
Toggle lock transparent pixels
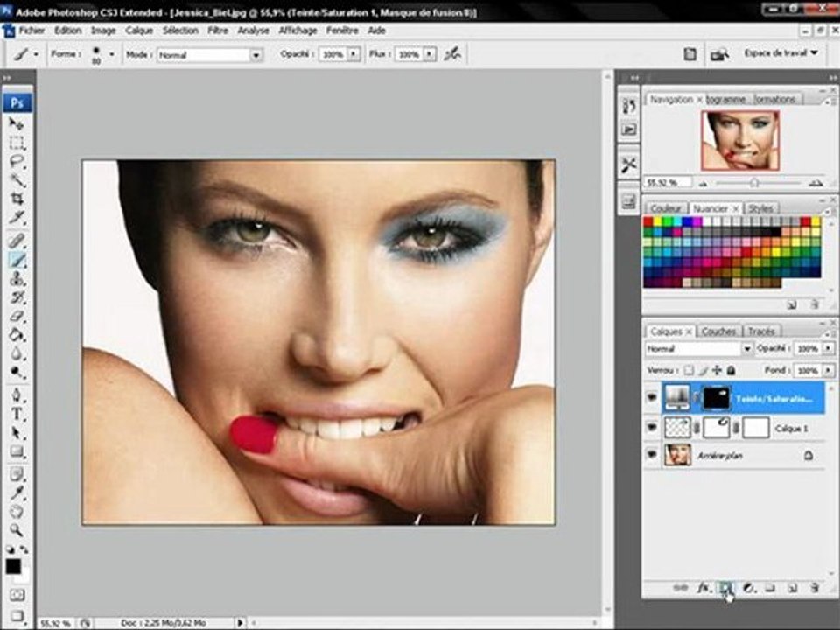(x=689, y=370)
